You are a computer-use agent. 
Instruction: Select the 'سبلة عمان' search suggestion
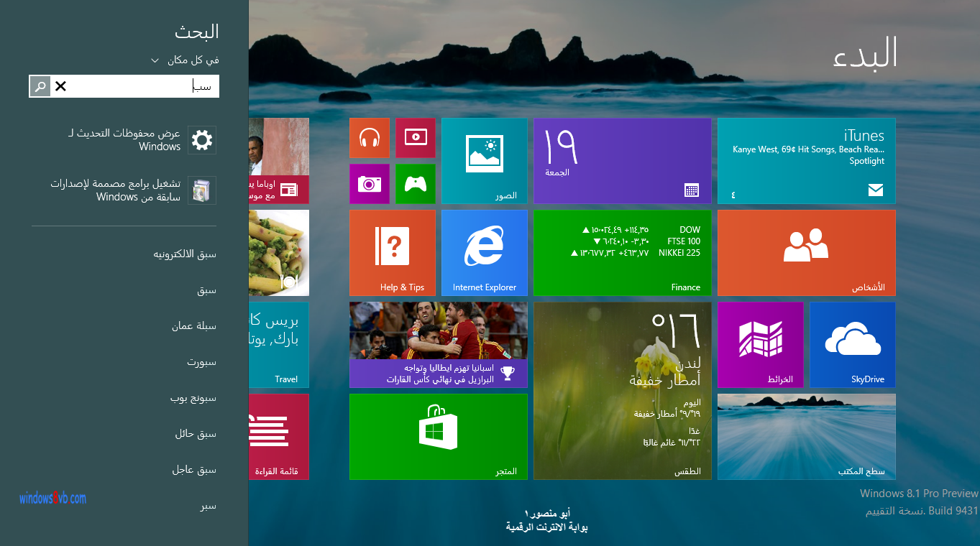click(193, 326)
